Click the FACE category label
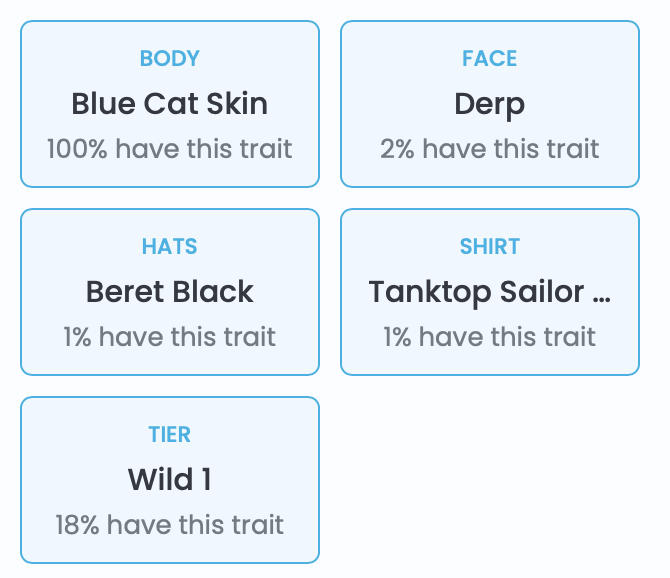 click(490, 58)
